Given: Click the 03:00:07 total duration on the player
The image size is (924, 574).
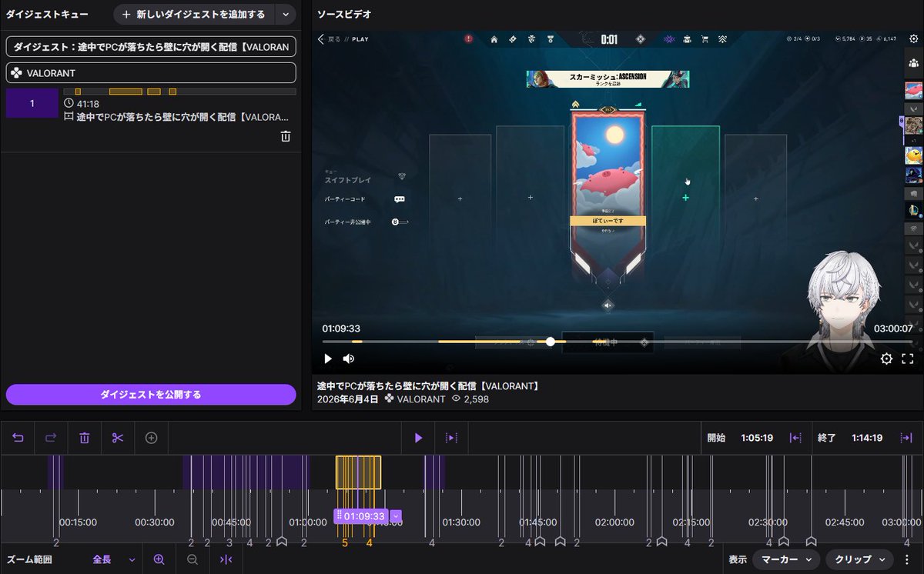Looking at the screenshot, I should (893, 329).
